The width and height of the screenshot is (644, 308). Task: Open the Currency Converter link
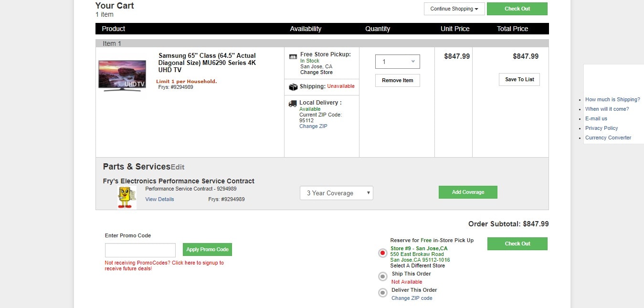(608, 138)
